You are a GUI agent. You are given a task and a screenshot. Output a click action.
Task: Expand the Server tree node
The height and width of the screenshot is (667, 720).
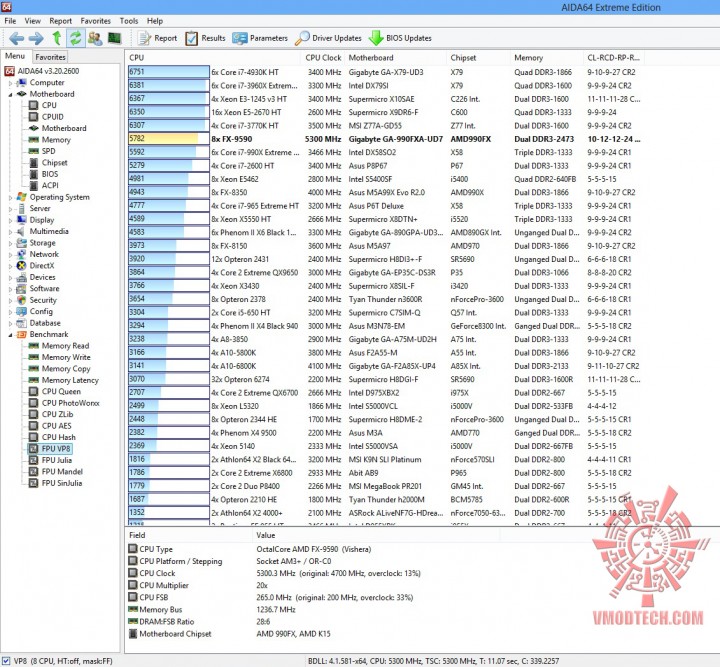click(11, 209)
